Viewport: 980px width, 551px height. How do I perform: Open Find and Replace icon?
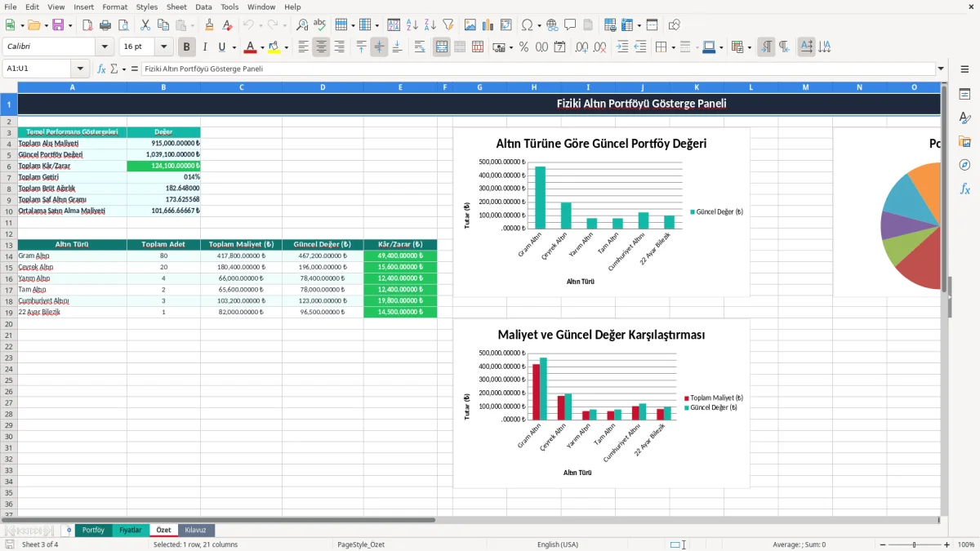[302, 25]
